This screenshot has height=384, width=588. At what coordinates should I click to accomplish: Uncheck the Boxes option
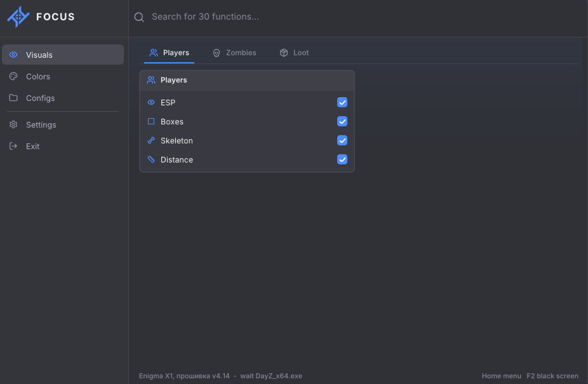pyautogui.click(x=342, y=121)
